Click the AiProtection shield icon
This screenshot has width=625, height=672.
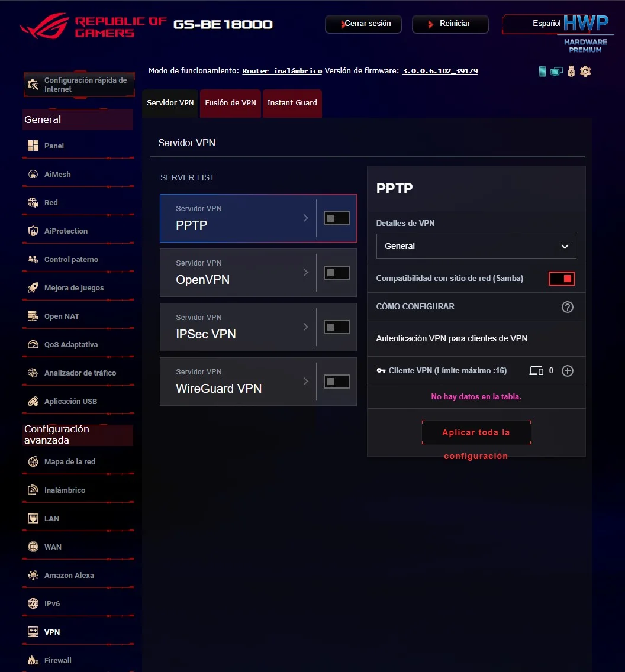point(33,231)
